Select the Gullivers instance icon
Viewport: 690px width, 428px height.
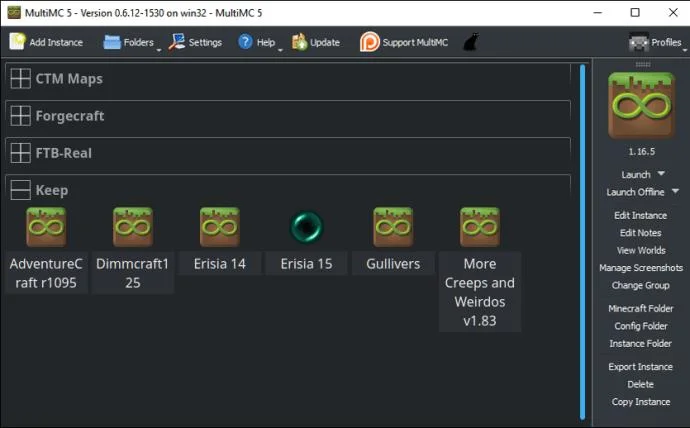pyautogui.click(x=393, y=227)
